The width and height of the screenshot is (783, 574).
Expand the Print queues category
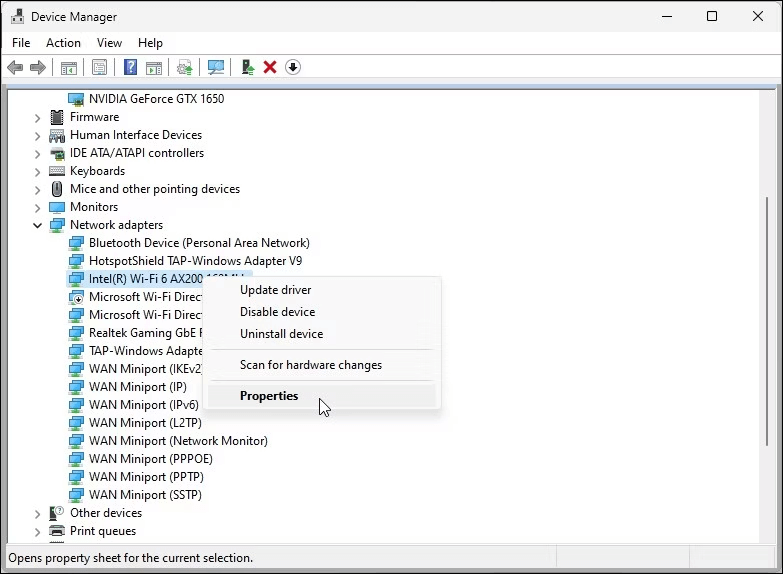point(38,531)
